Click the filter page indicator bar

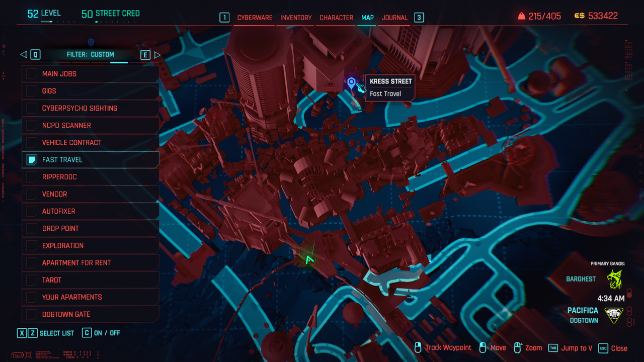[x=119, y=63]
